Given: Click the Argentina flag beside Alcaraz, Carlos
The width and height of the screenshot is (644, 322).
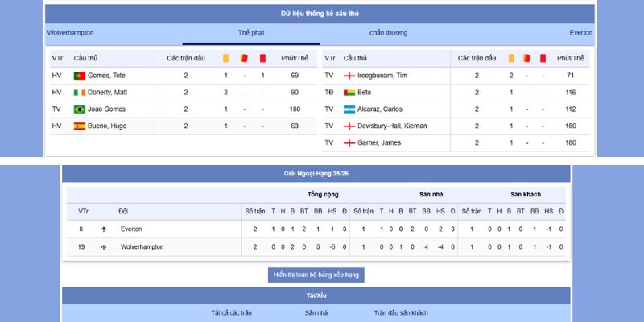Looking at the screenshot, I should (x=349, y=109).
